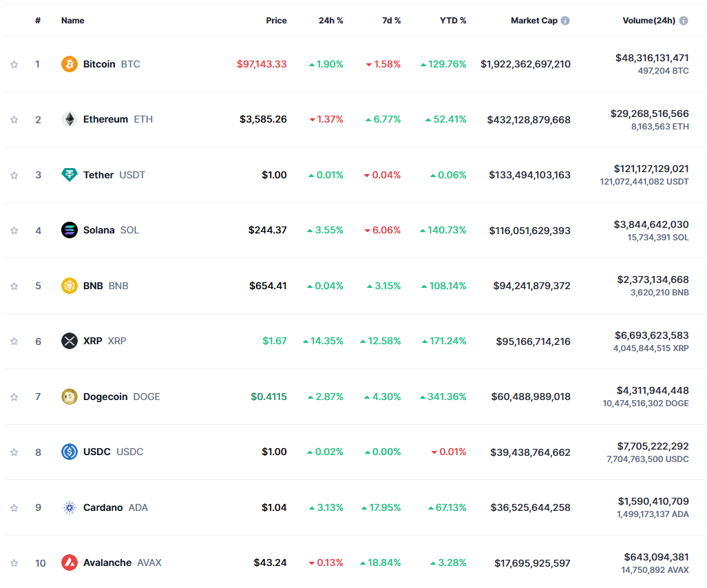Sort by the 7d % column header
Screen dimensions: 707x588
click(392, 21)
